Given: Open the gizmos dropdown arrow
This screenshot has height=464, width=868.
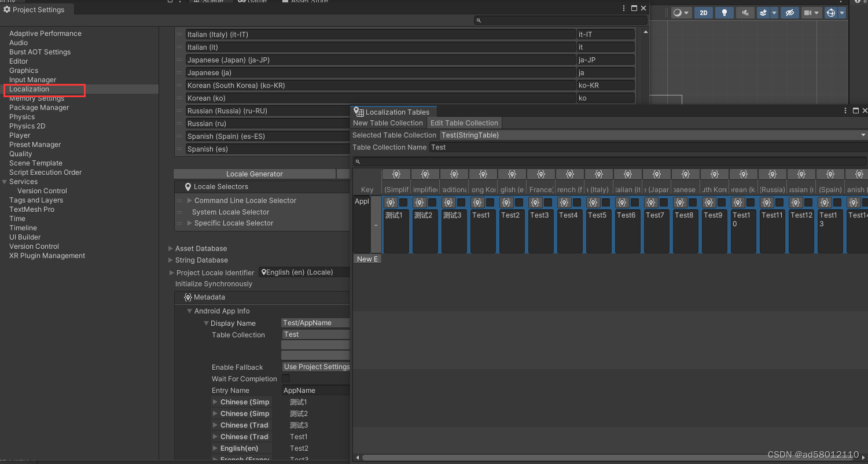Looking at the screenshot, I should click(842, 13).
